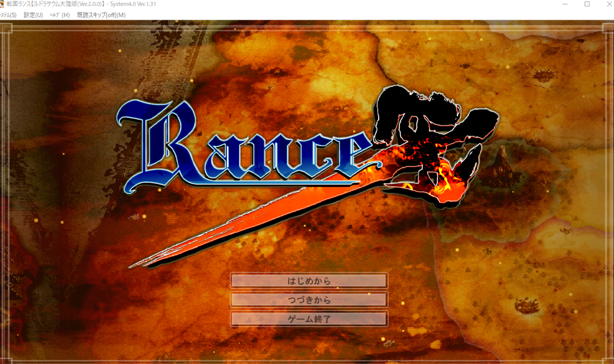Close the game window
This screenshot has width=614, height=364.
pyautogui.click(x=609, y=4)
